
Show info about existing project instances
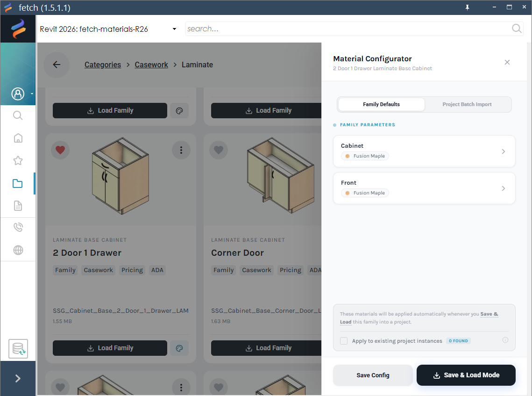(505, 340)
